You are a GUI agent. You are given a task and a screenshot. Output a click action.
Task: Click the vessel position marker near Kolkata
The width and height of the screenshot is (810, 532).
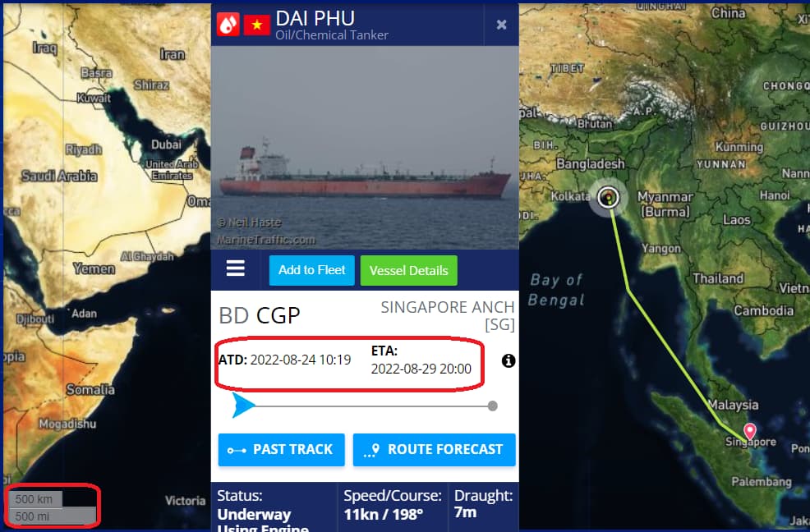point(609,197)
